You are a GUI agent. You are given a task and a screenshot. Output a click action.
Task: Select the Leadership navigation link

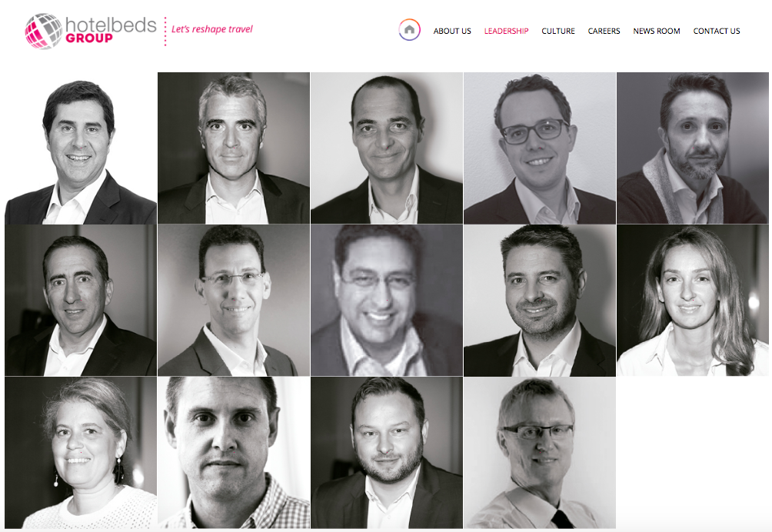coord(506,31)
